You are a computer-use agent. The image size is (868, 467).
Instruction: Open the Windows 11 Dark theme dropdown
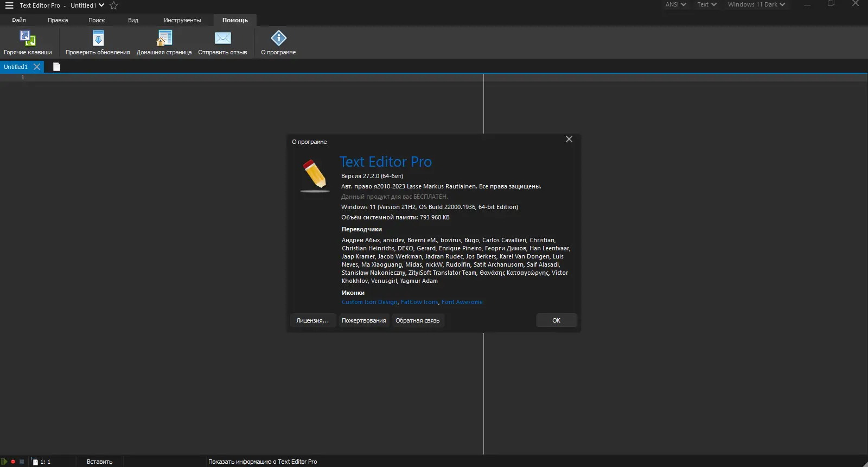click(756, 4)
